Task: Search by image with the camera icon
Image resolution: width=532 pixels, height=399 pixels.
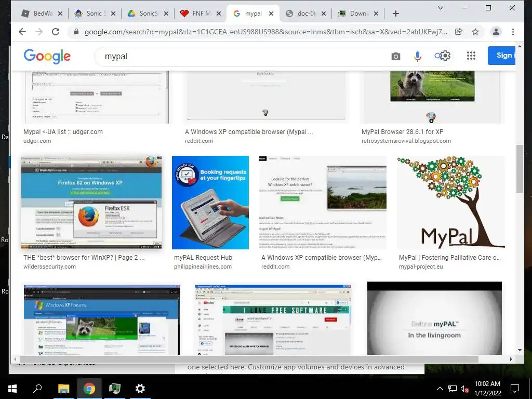Action: pyautogui.click(x=395, y=56)
